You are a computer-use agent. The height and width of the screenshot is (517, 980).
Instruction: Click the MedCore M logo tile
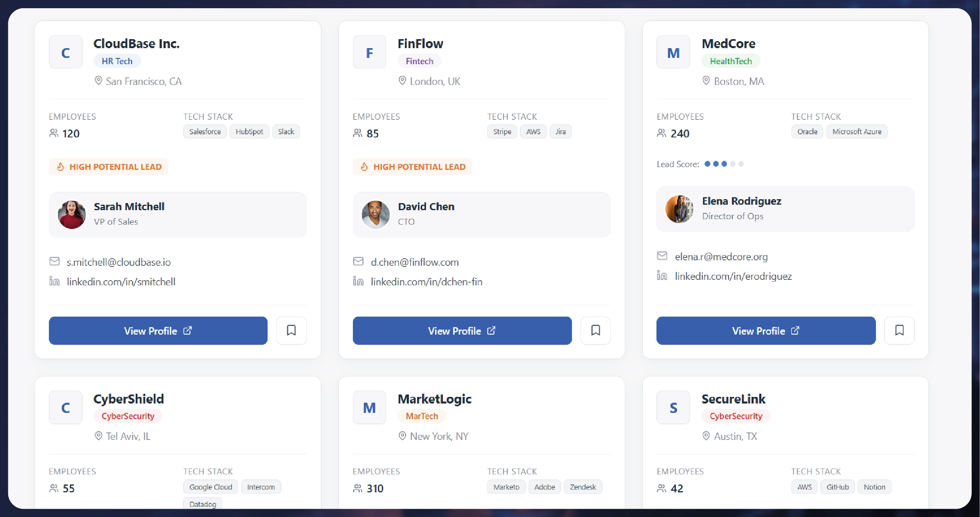coord(673,52)
